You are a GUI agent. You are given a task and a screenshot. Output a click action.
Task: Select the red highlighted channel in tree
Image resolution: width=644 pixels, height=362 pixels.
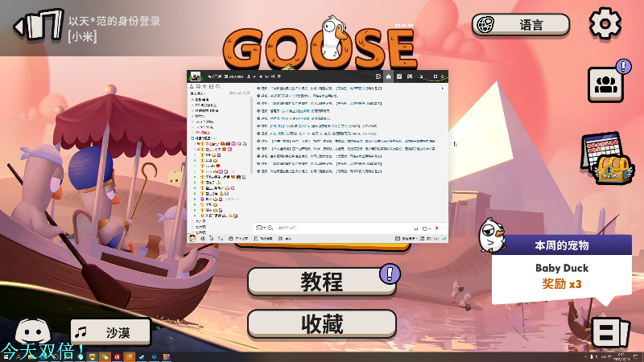pos(203,133)
